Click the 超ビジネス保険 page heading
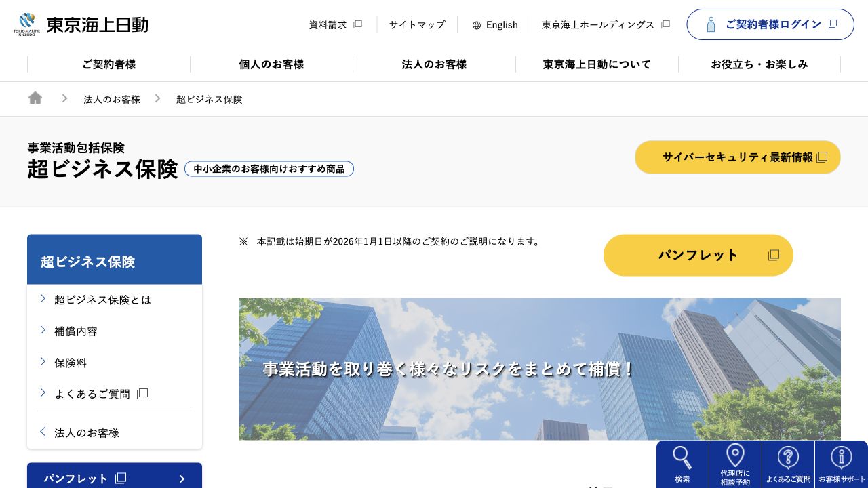This screenshot has width=868, height=488. pos(102,169)
